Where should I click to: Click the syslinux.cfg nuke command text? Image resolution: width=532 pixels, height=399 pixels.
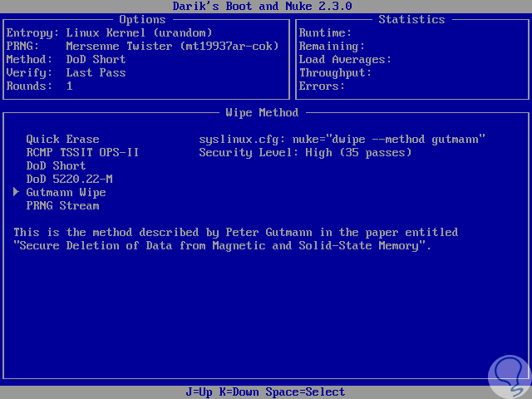(342, 140)
